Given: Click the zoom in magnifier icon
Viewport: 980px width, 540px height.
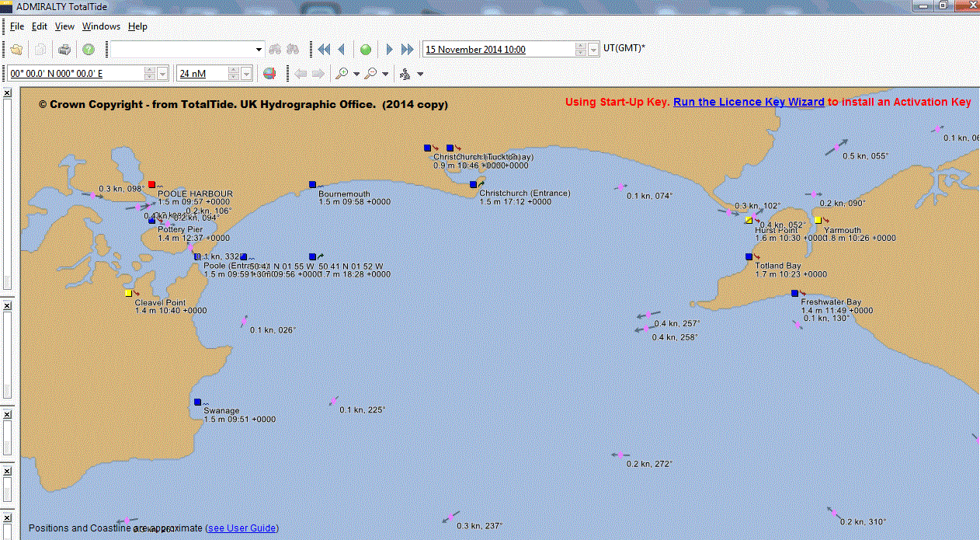Looking at the screenshot, I should pos(341,74).
